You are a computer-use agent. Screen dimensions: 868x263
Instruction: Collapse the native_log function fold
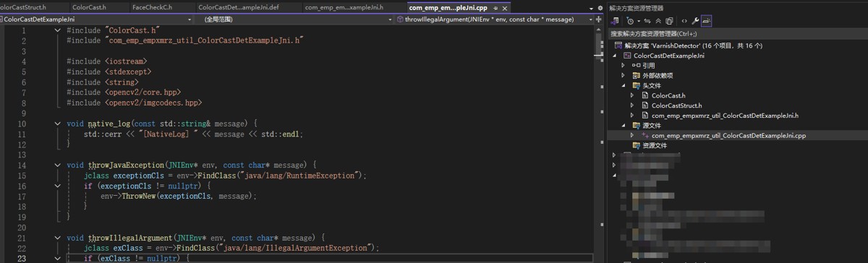pyautogui.click(x=58, y=124)
